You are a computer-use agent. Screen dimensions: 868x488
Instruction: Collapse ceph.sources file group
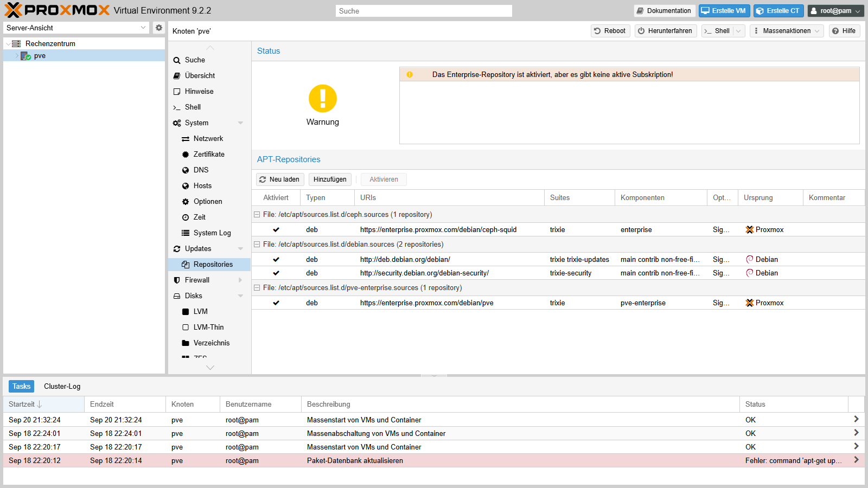(257, 215)
